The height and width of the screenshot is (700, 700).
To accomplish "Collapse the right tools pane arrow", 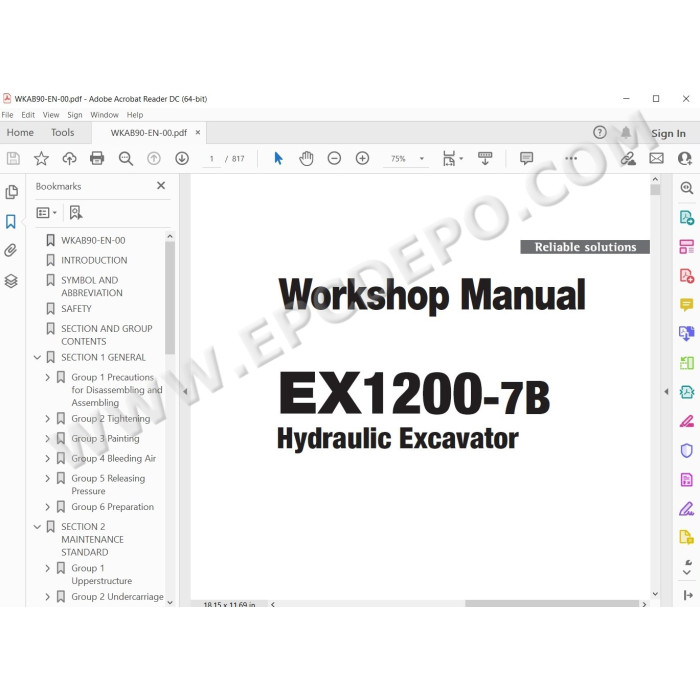I will click(666, 392).
